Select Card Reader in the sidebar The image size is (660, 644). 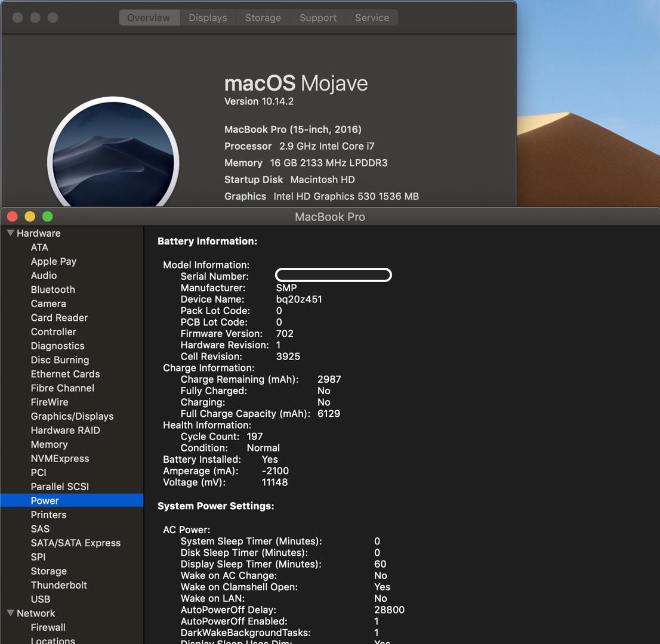pyautogui.click(x=59, y=318)
